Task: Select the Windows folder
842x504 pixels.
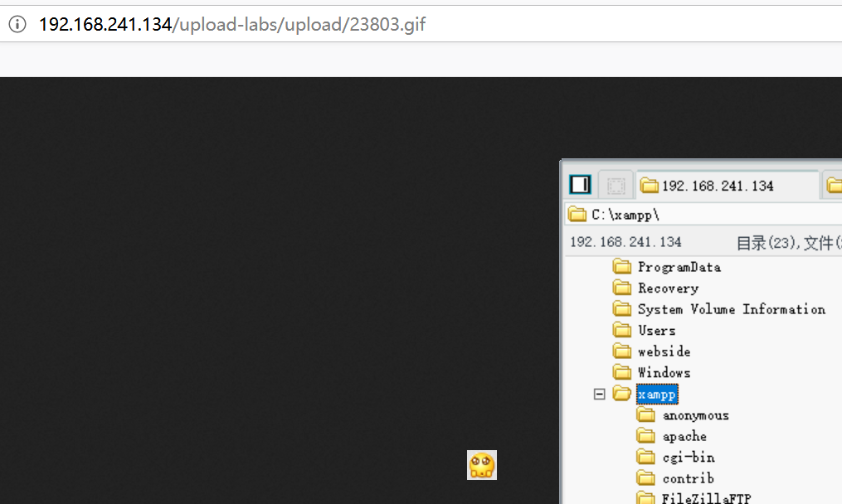Action: coord(664,372)
